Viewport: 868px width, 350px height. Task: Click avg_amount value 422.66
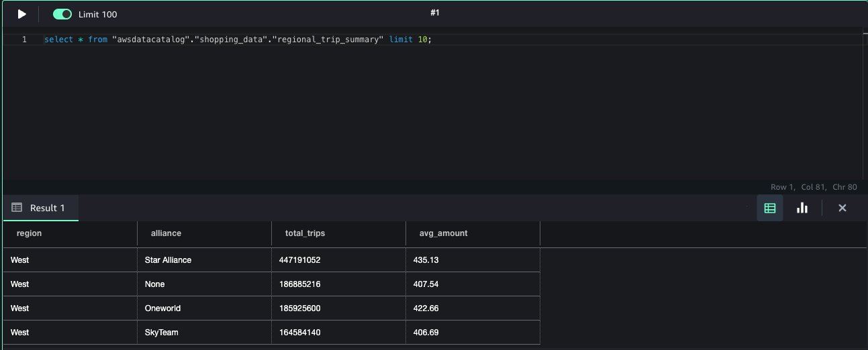click(x=473, y=308)
